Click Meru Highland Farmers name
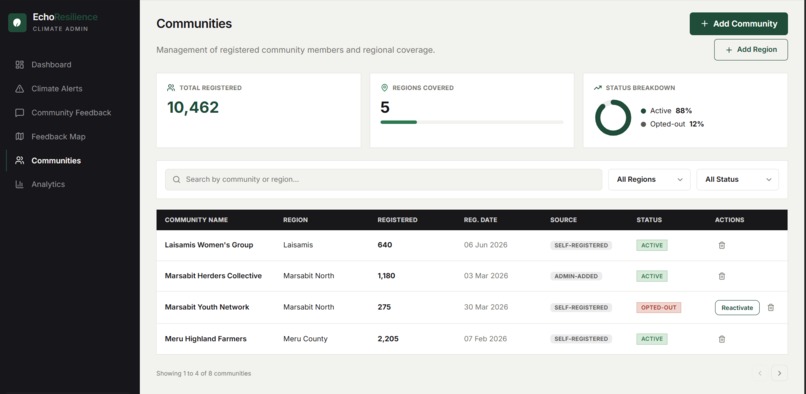Image resolution: width=806 pixels, height=394 pixels. coord(206,338)
